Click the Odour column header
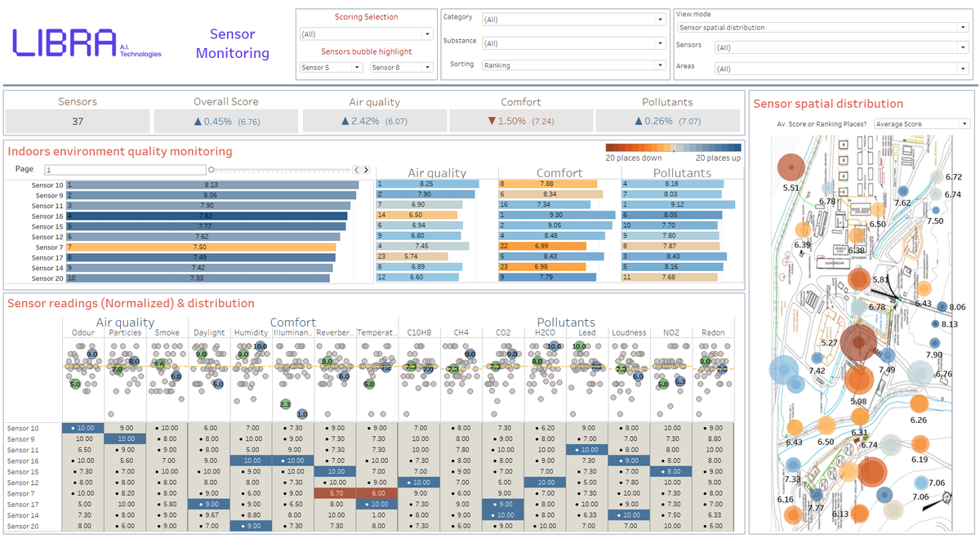The image size is (980, 543). tap(83, 332)
